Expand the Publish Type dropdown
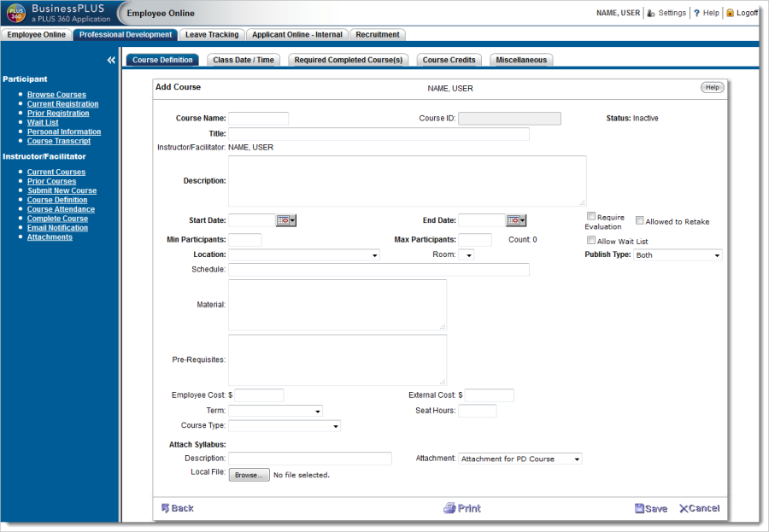The image size is (769, 532). point(678,255)
